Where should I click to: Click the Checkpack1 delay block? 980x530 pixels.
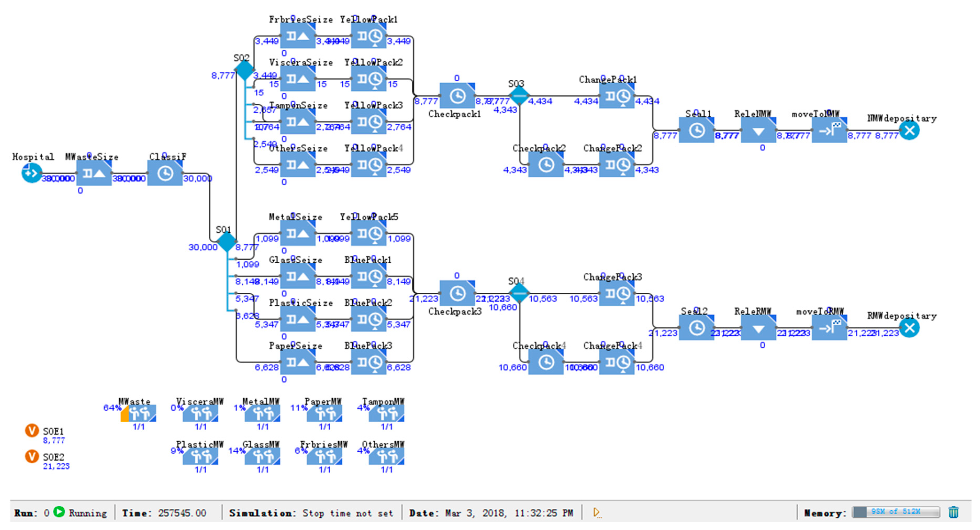pyautogui.click(x=457, y=96)
